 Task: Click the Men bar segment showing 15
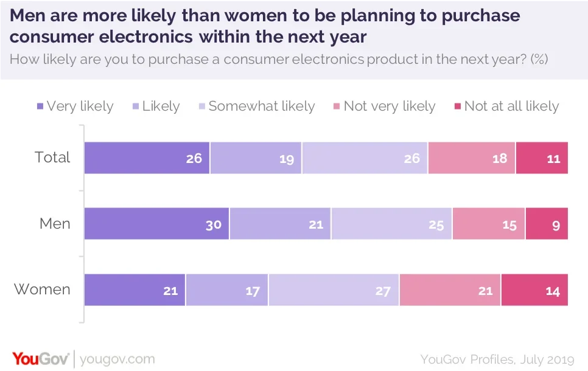pyautogui.click(x=489, y=224)
